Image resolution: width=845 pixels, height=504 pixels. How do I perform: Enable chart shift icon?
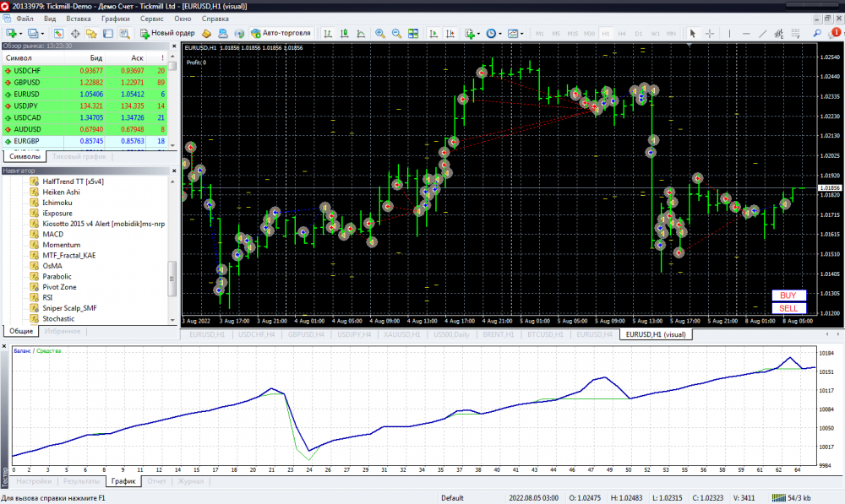point(450,34)
